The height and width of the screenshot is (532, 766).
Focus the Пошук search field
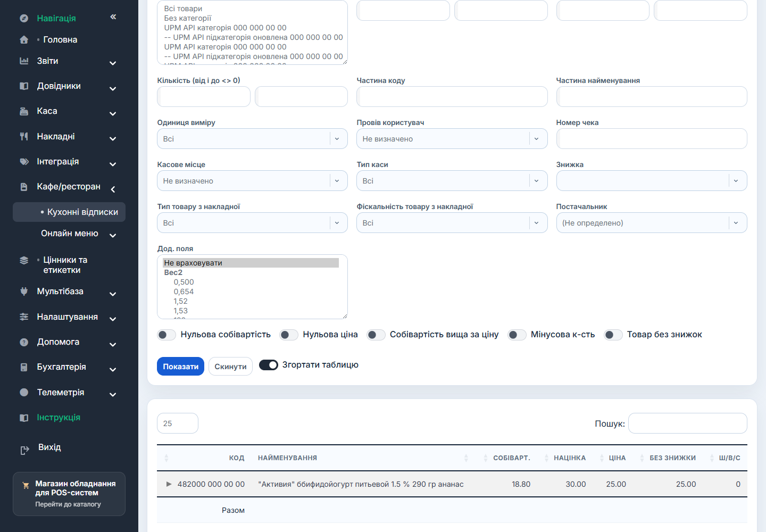[x=687, y=423]
